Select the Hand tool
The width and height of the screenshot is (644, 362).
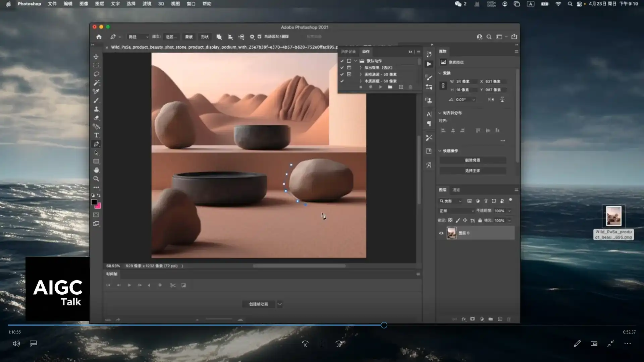[x=96, y=170]
